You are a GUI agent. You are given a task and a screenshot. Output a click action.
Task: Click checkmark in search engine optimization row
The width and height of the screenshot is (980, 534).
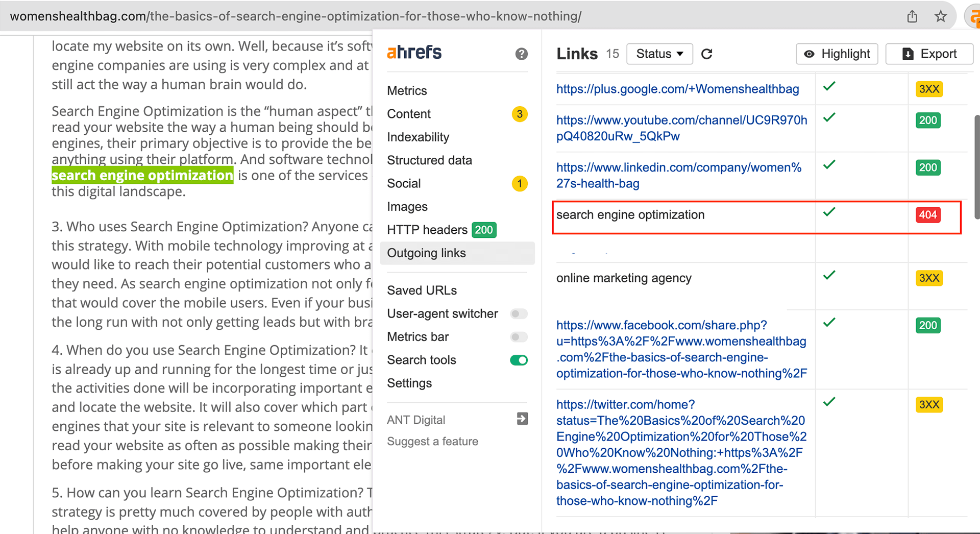(829, 212)
